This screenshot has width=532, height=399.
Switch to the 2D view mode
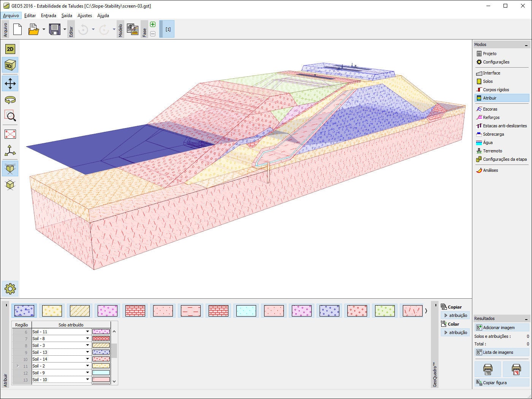coord(10,49)
